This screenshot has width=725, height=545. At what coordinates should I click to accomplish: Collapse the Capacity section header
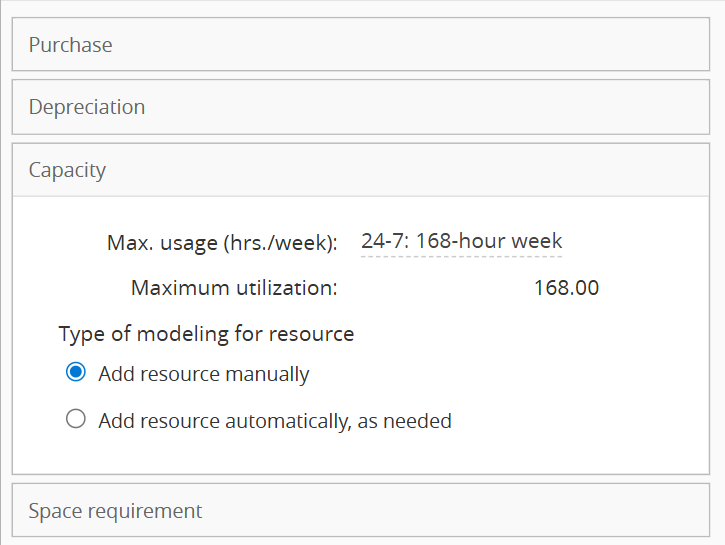(360, 170)
